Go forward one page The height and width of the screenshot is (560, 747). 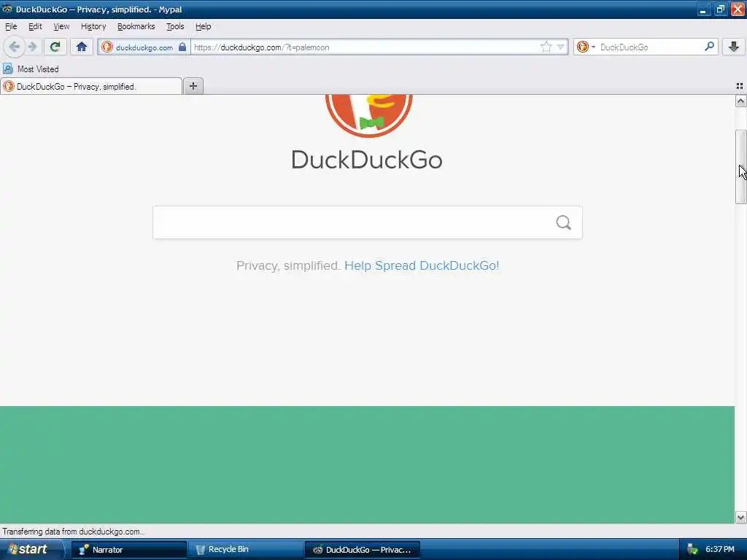pos(32,47)
